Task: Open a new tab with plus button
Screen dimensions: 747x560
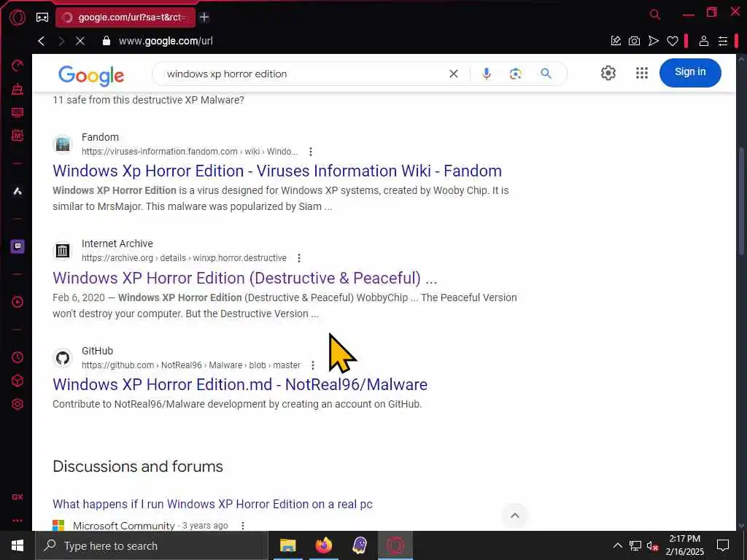Action: coord(204,17)
